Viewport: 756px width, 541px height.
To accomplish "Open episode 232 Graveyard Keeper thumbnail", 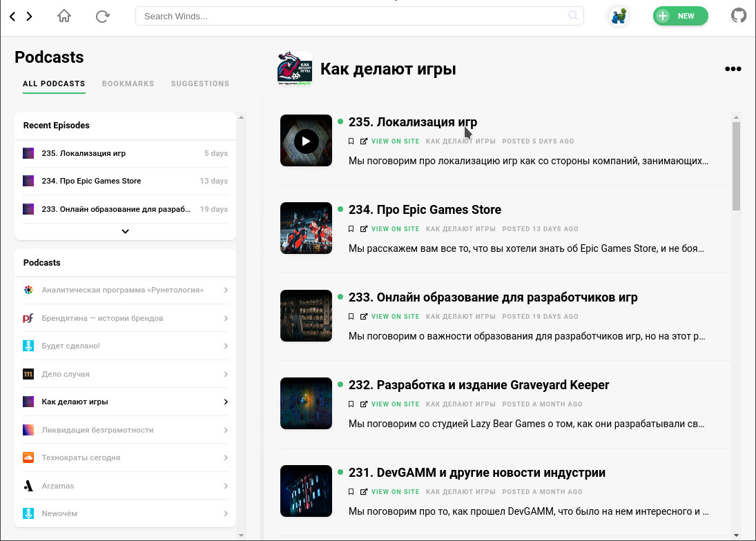I will (x=306, y=403).
